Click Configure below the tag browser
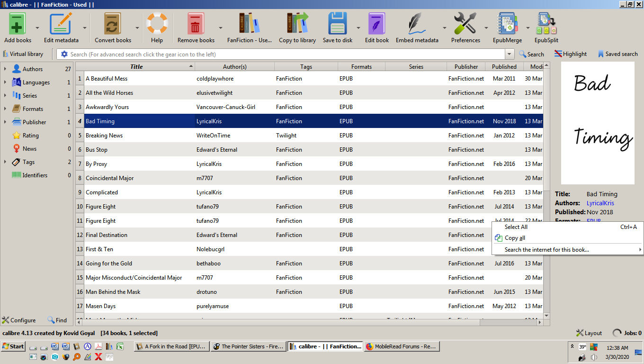The width and height of the screenshot is (644, 364). tap(19, 320)
